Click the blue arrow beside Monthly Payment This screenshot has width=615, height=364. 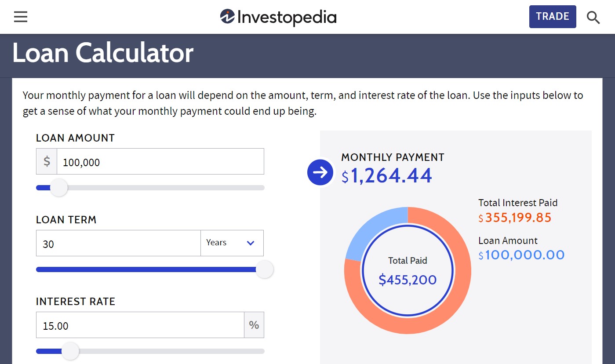pos(320,172)
